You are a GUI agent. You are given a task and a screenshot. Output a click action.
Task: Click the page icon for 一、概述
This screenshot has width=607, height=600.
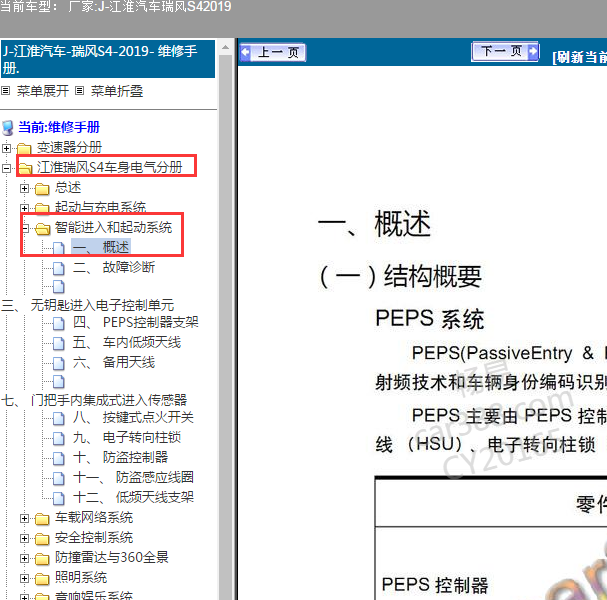[x=58, y=248]
